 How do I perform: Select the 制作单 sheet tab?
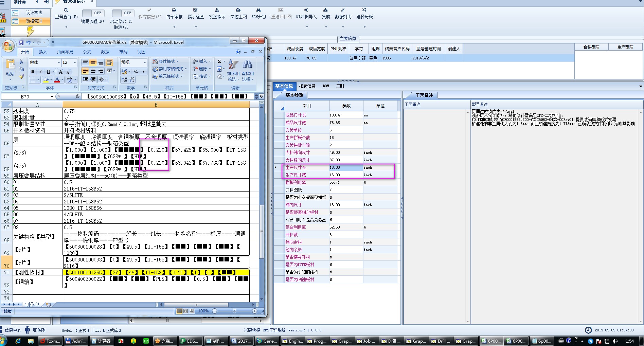[32, 305]
